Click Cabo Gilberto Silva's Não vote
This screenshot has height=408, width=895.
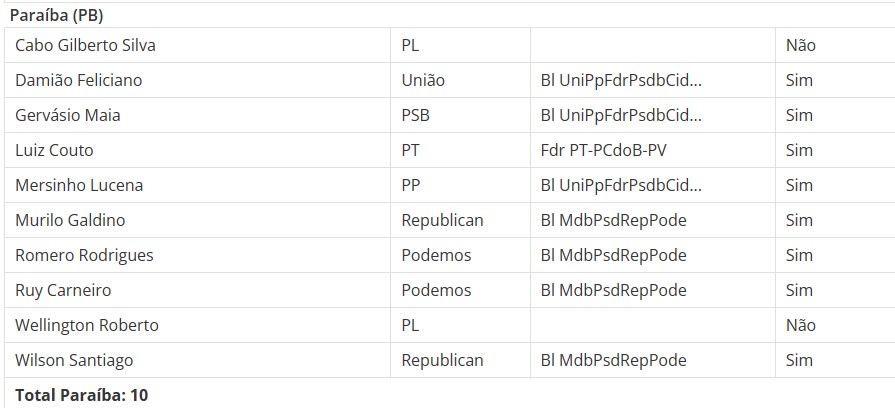tap(800, 46)
